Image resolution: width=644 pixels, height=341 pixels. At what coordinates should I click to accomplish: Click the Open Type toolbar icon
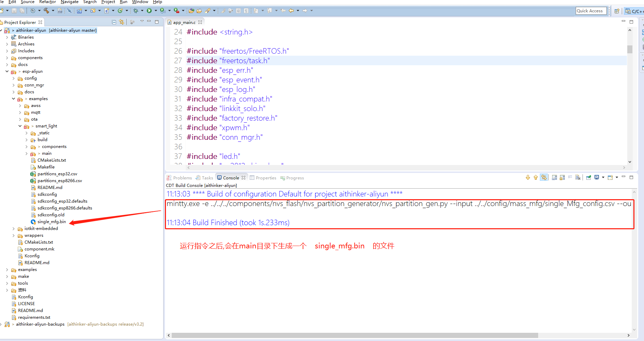[192, 11]
